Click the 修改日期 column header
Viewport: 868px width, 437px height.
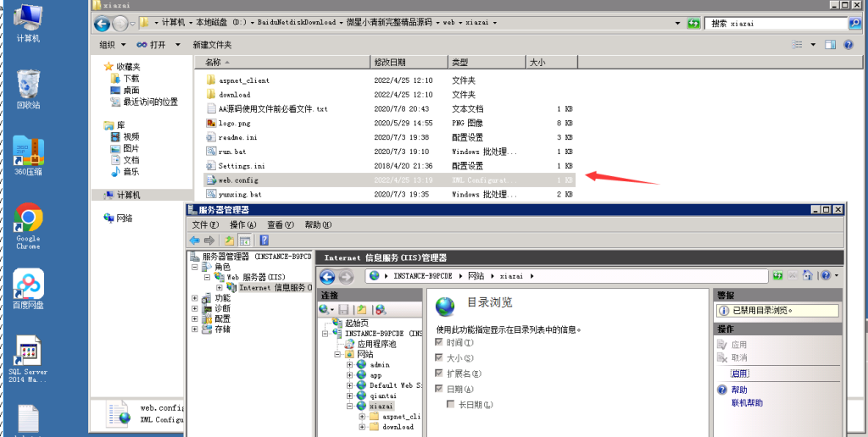(409, 62)
